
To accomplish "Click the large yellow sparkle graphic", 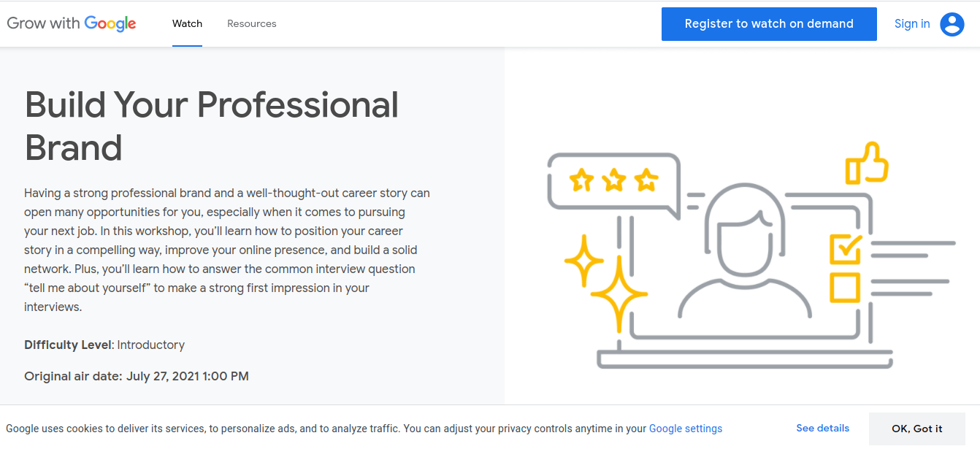I will [619, 294].
